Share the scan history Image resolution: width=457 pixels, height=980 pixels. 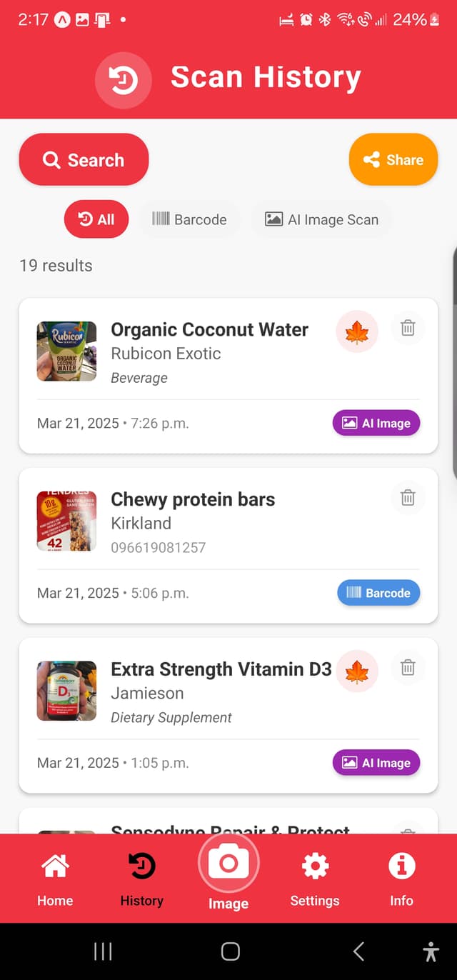pos(393,159)
